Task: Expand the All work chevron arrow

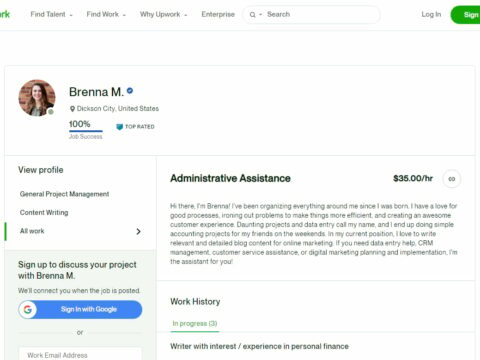Action: [x=138, y=231]
